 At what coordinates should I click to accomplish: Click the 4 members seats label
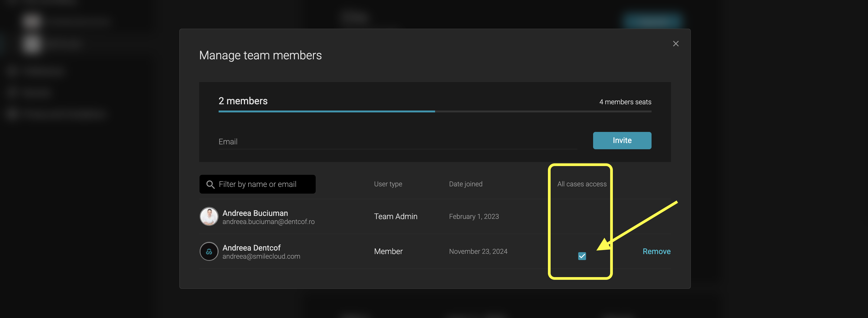625,102
